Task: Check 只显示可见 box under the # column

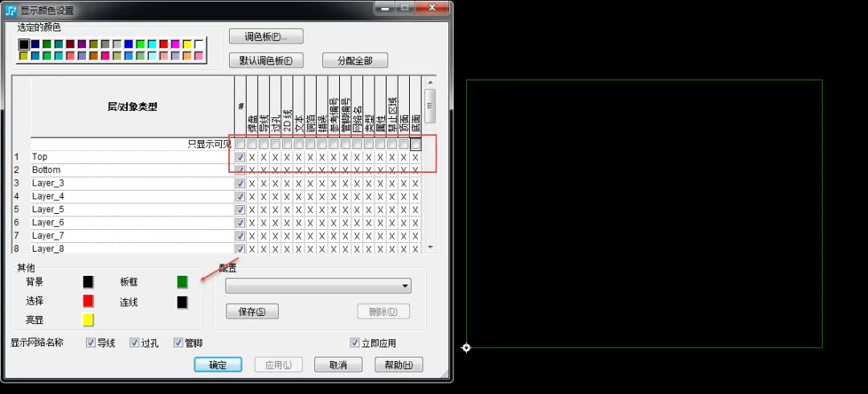Action: click(240, 144)
